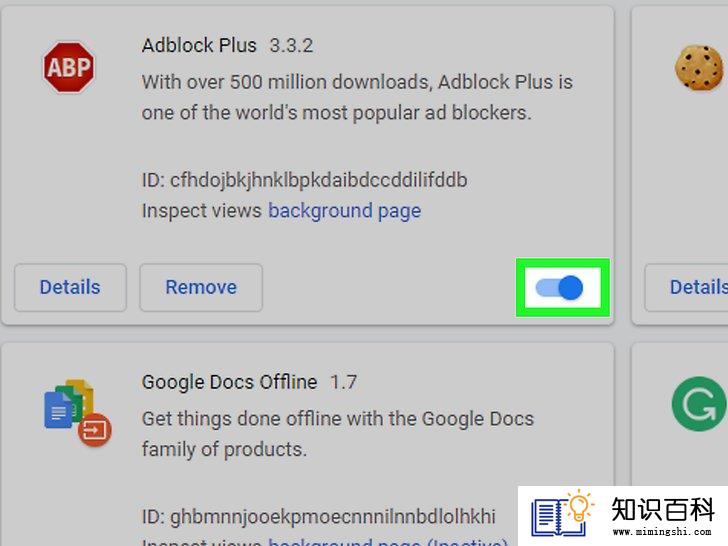Open Details on the cookie extension card

coord(687,287)
